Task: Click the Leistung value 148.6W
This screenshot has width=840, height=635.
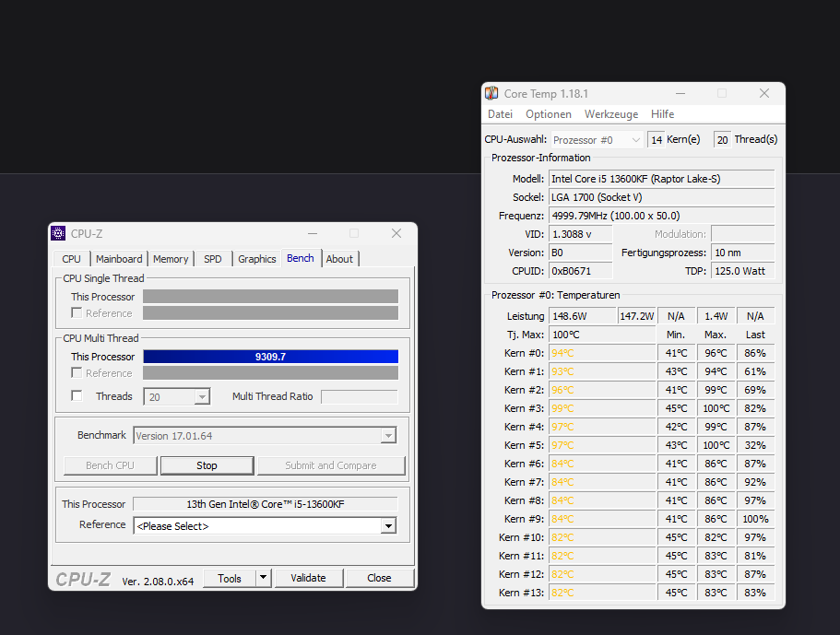Action: pos(582,316)
